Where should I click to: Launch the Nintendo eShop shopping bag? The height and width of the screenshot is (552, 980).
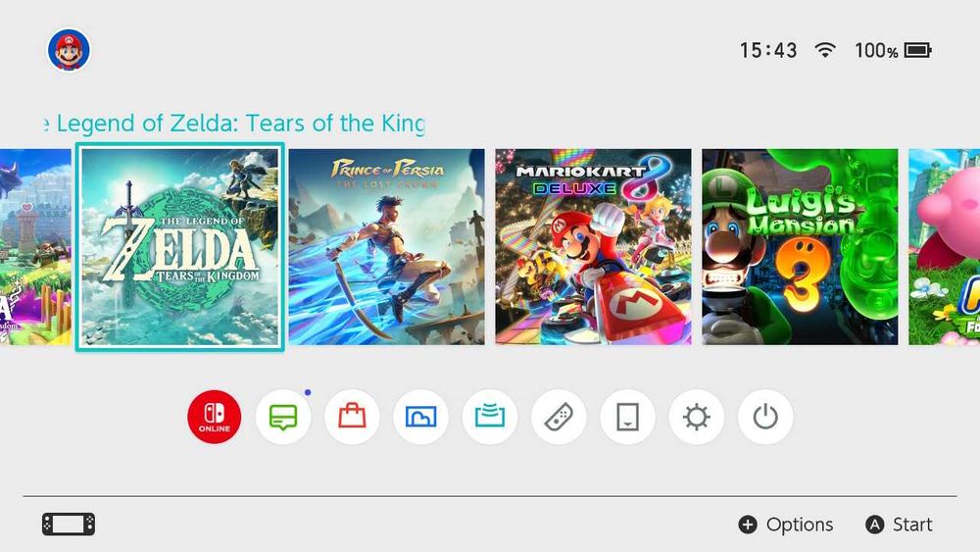click(352, 417)
